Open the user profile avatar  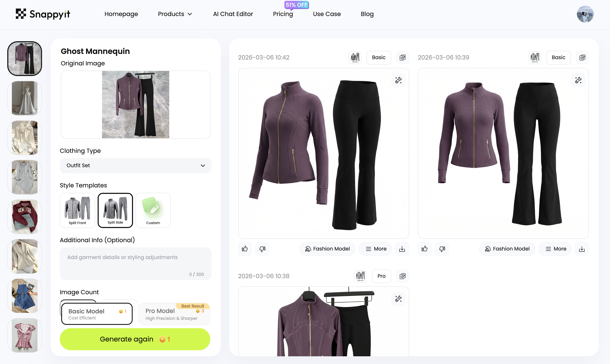(x=585, y=14)
